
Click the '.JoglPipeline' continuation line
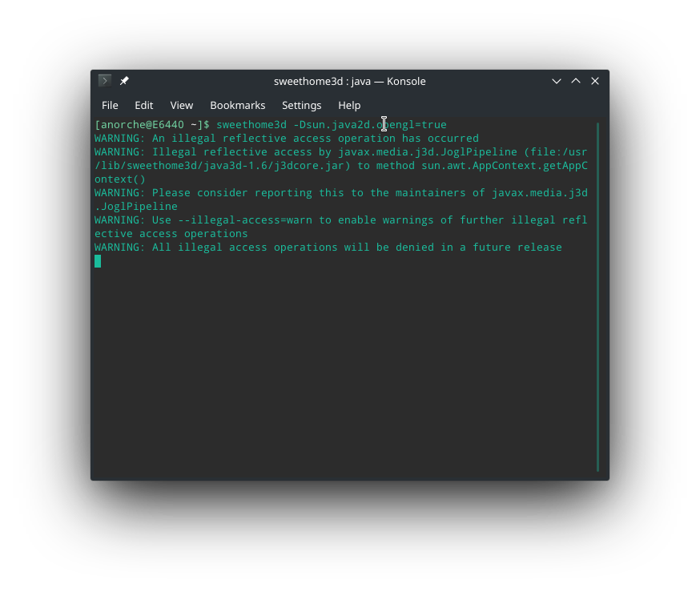(136, 207)
